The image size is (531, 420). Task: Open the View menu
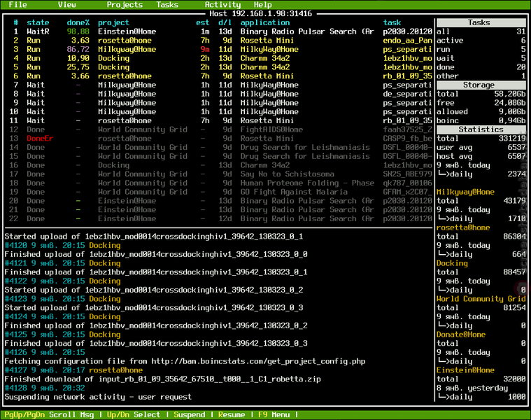[x=66, y=4]
